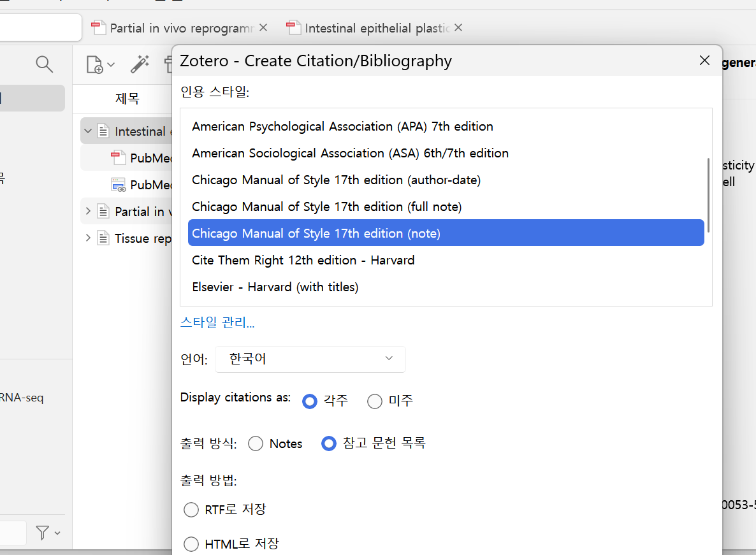
Task: Click the magic wand add-by-identifier icon
Action: [140, 64]
